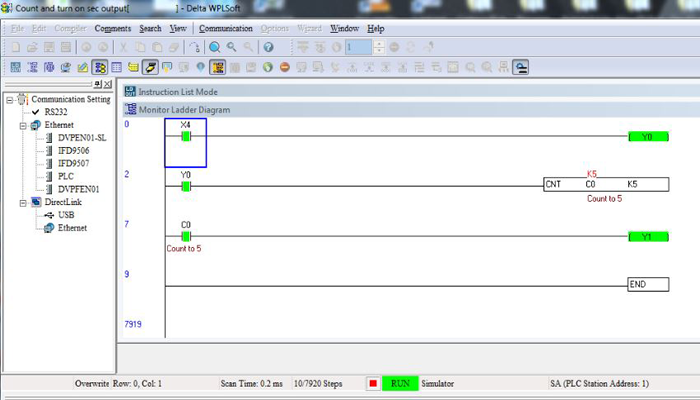Click the yellow list icon
The height and width of the screenshot is (400, 700).
coord(133,67)
